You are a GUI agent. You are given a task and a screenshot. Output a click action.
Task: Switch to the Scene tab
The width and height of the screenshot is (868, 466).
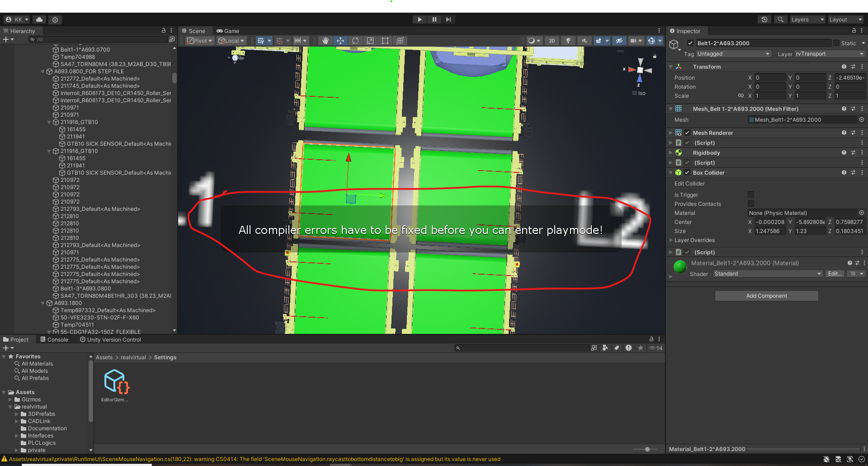pos(193,31)
